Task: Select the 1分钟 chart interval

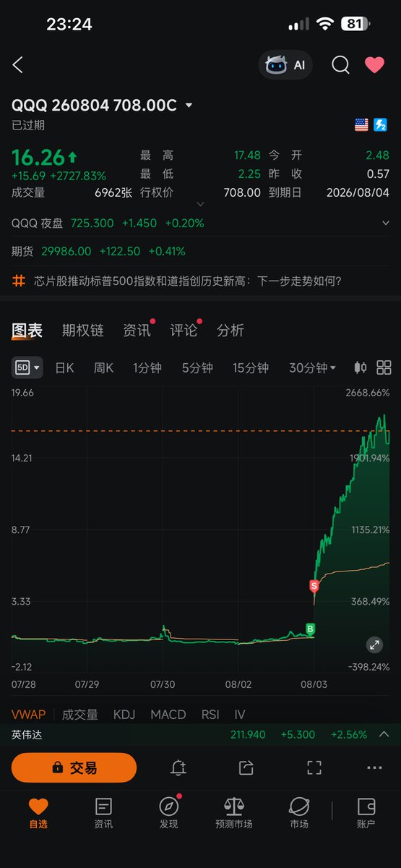Action: pos(148,367)
